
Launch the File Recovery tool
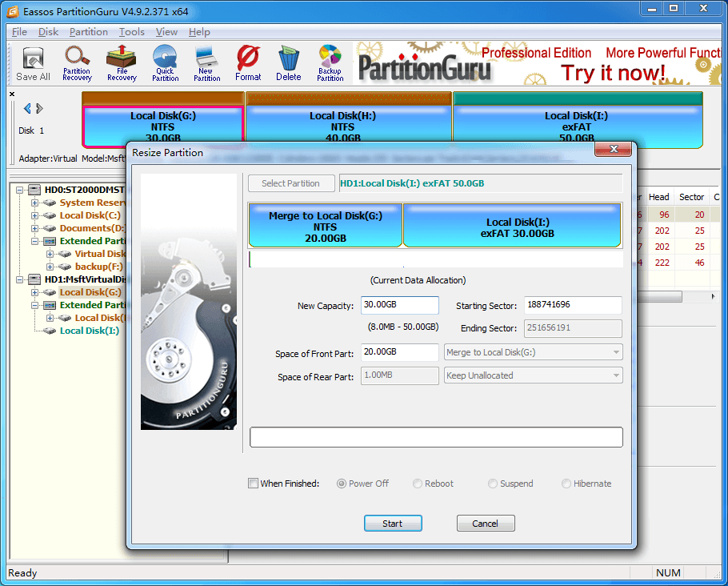tap(122, 64)
